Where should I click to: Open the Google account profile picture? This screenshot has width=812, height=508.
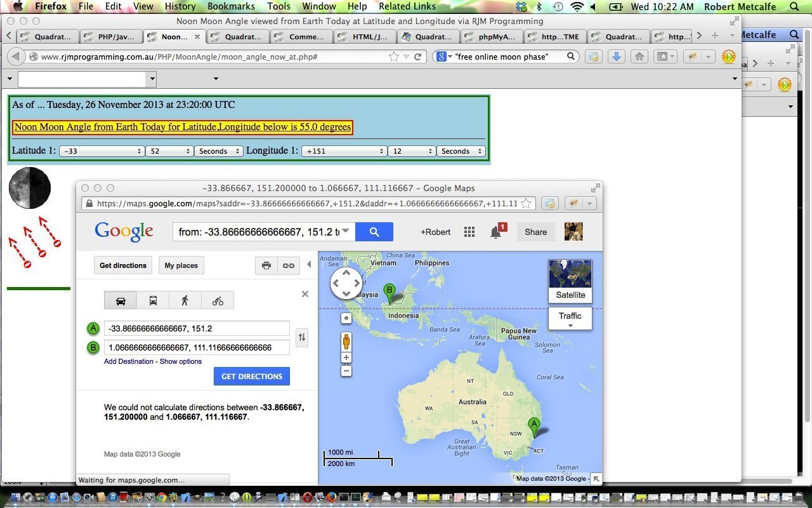coord(573,232)
